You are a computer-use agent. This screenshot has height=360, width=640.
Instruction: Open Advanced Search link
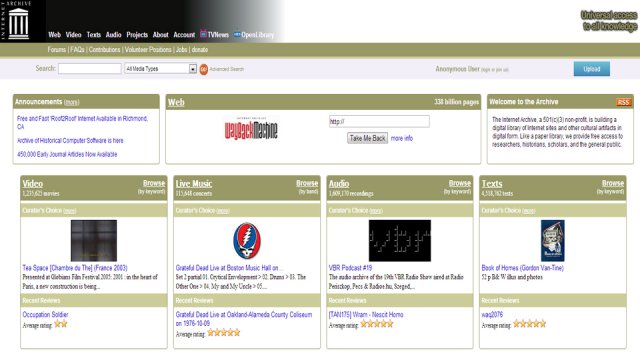pyautogui.click(x=227, y=69)
